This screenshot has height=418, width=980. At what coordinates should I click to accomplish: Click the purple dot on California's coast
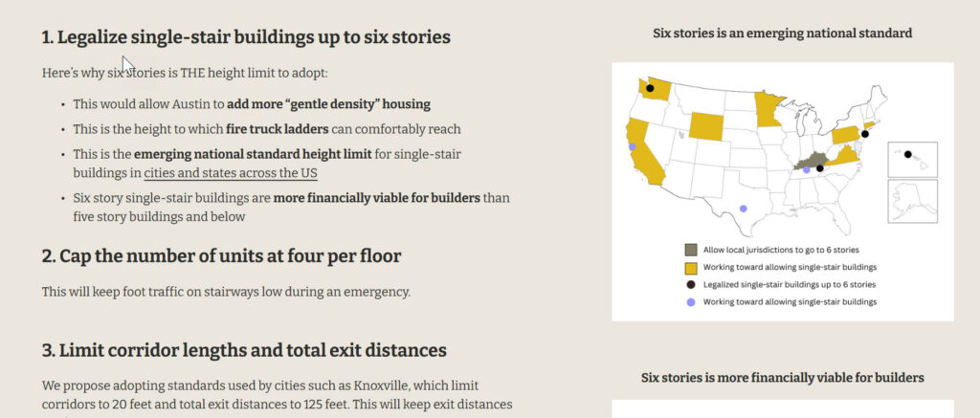632,147
